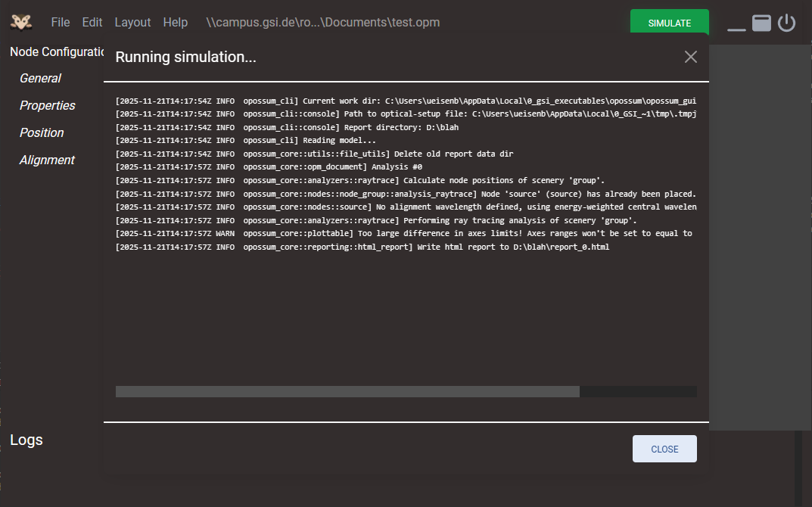The height and width of the screenshot is (507, 812).
Task: Click the WARN 'Too large difference' log line
Action: click(x=404, y=234)
